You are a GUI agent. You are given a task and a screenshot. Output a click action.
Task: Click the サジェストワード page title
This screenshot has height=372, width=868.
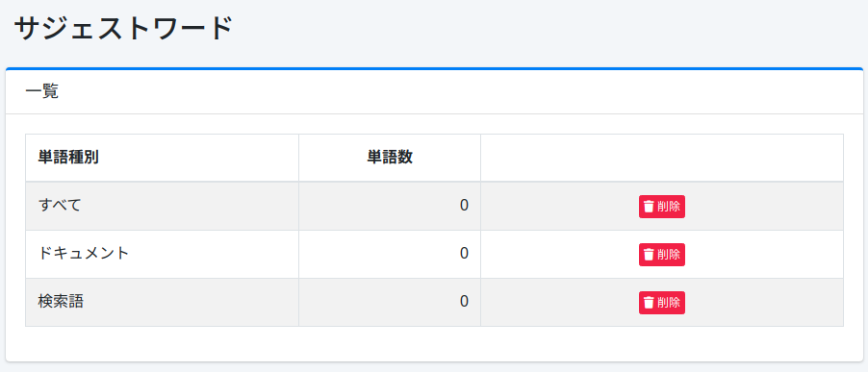click(123, 29)
